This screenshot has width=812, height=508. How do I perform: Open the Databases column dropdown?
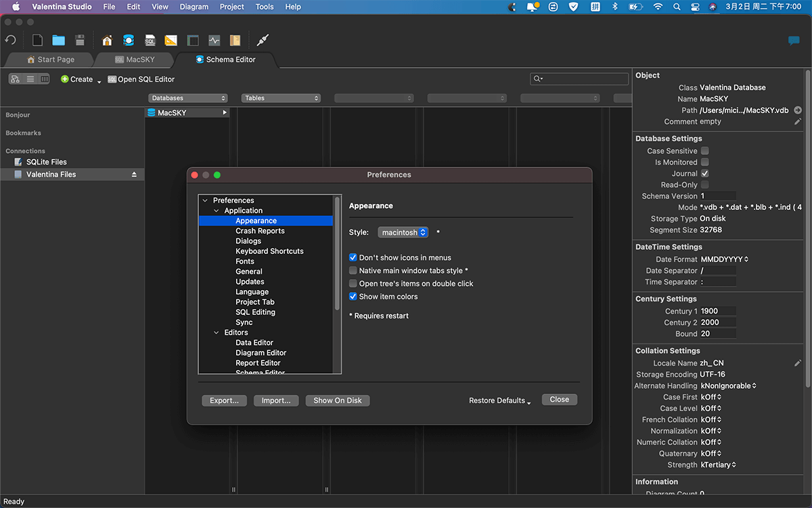coord(187,98)
